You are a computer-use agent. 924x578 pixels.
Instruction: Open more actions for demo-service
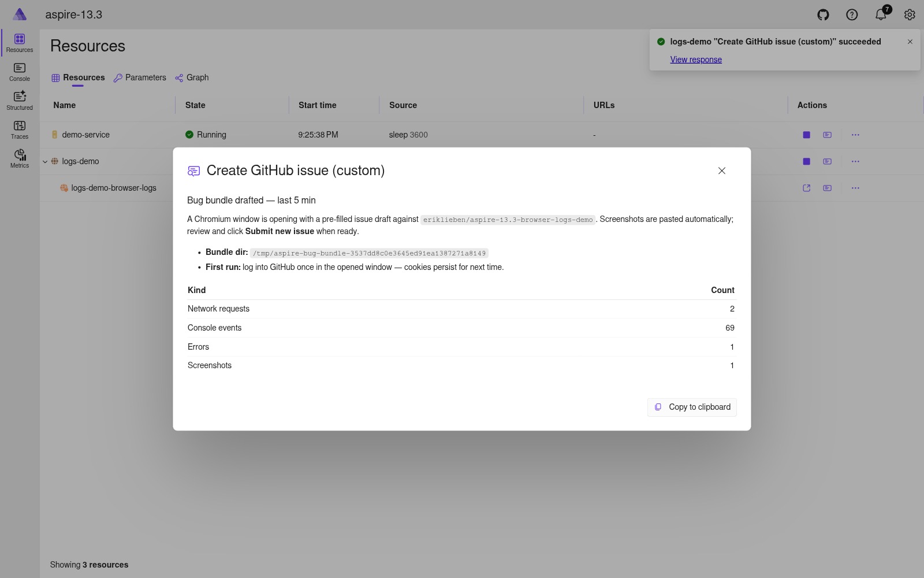coord(855,135)
